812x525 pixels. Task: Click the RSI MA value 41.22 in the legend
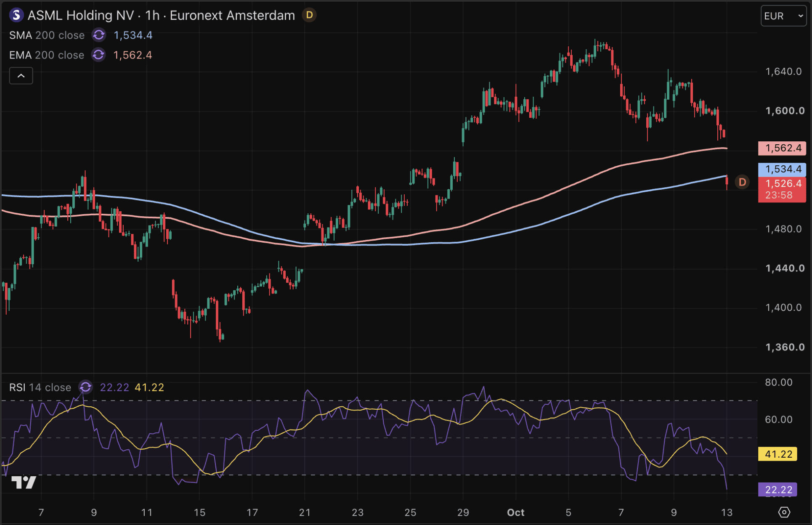tap(149, 387)
